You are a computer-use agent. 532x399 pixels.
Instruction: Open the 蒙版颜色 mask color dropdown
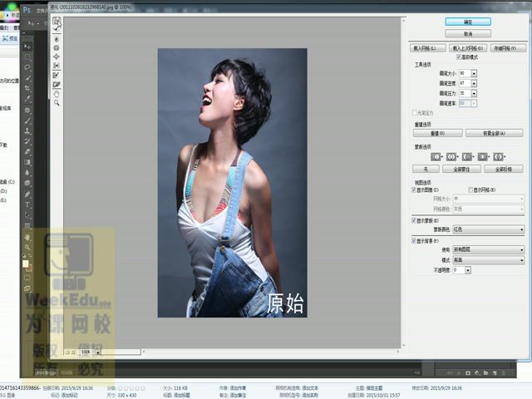(x=489, y=229)
